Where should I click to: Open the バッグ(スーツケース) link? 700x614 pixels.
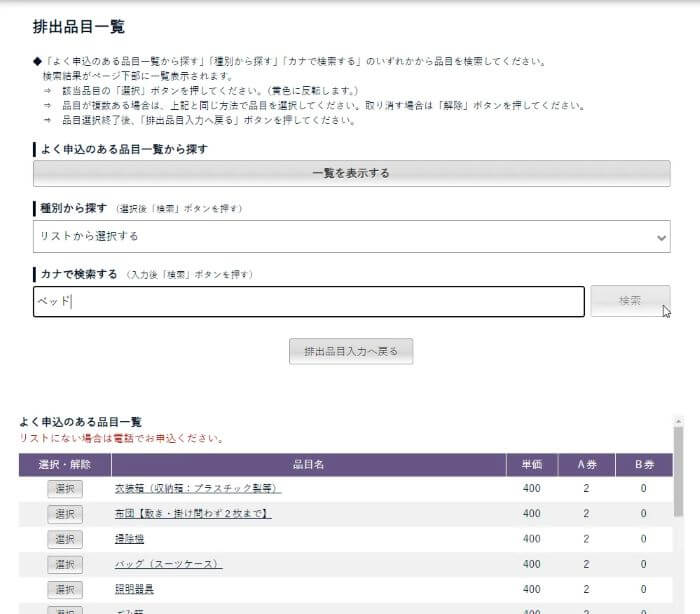tap(169, 564)
